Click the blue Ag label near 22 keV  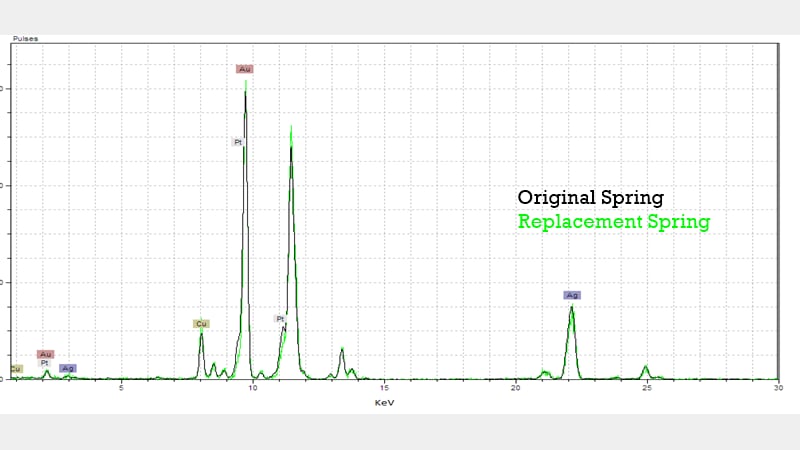click(572, 295)
